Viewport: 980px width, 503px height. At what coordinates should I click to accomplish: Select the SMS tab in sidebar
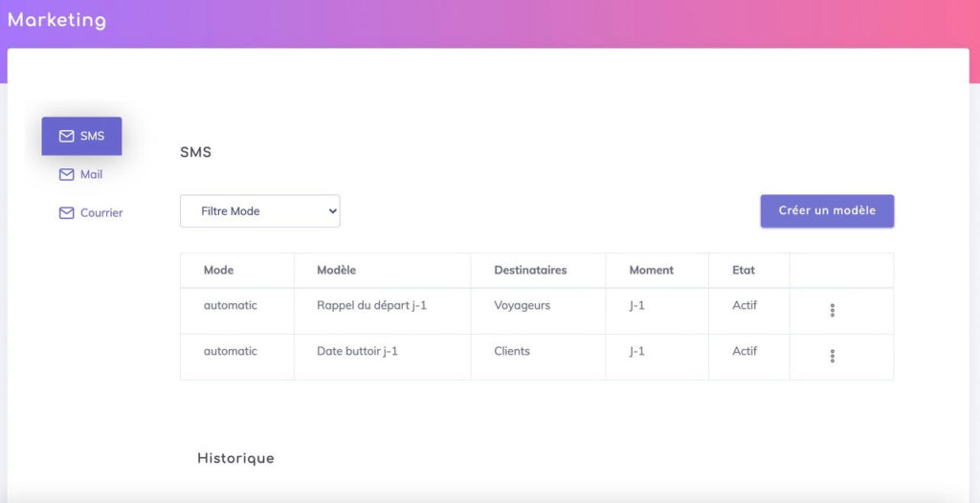tap(82, 136)
